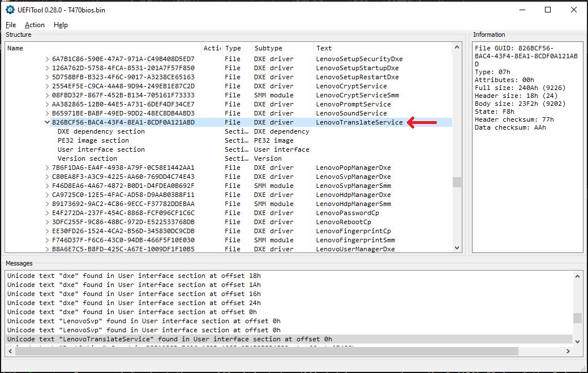Screen dimensions: 588x373
Task: Select the User interface section item
Action: (101, 149)
